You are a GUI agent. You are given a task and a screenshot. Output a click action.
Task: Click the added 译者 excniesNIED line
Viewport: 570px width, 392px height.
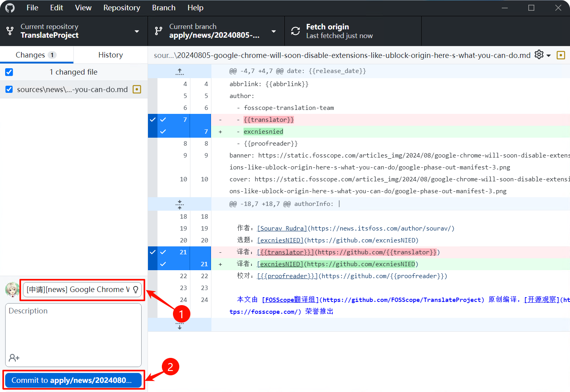click(328, 264)
